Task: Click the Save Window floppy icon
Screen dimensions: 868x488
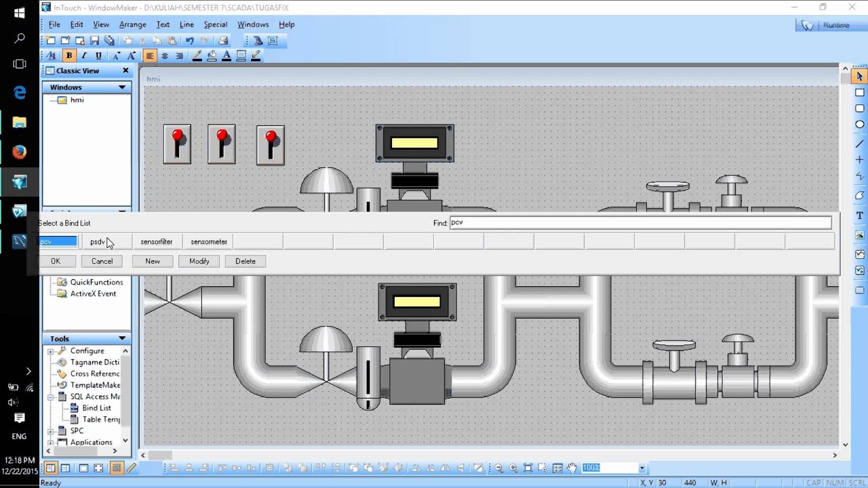Action: pos(95,41)
